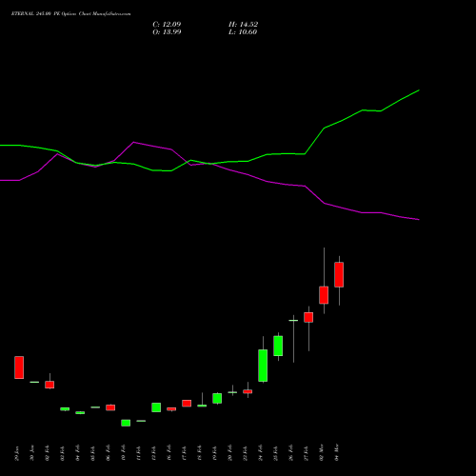Select the tall green candle for 24 Feb
476x476 pixels.
pyautogui.click(x=263, y=366)
